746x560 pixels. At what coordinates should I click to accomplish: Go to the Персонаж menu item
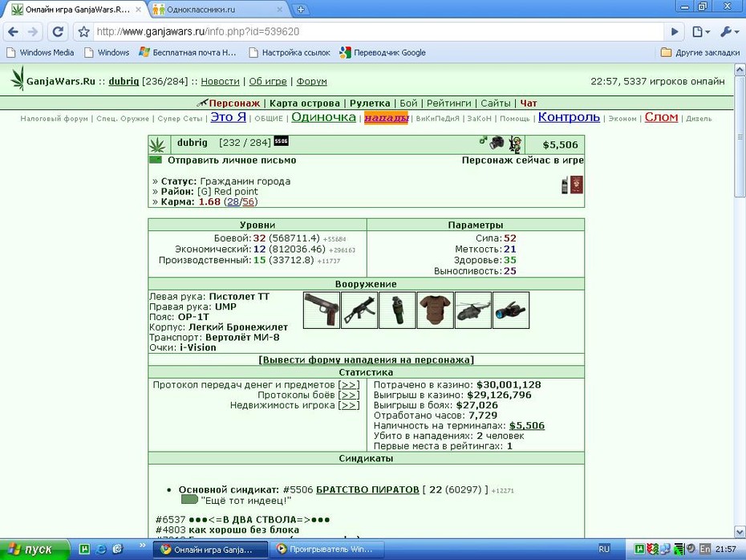(x=234, y=103)
